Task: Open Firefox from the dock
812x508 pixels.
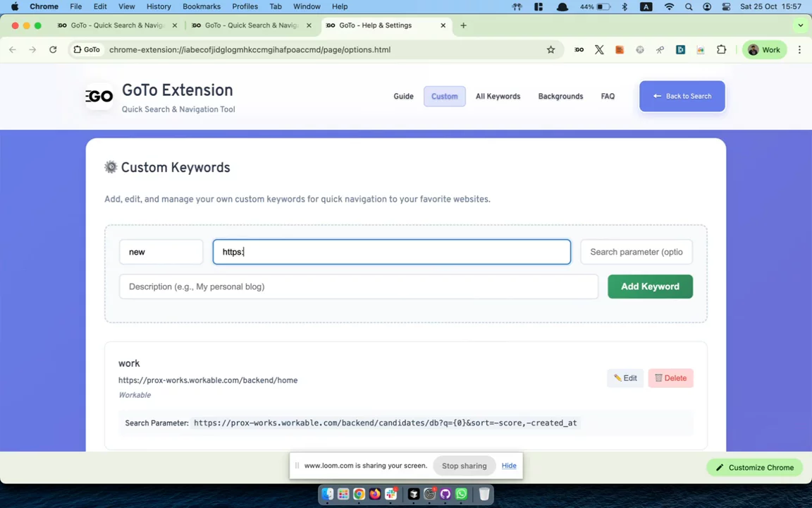Action: coord(374,494)
